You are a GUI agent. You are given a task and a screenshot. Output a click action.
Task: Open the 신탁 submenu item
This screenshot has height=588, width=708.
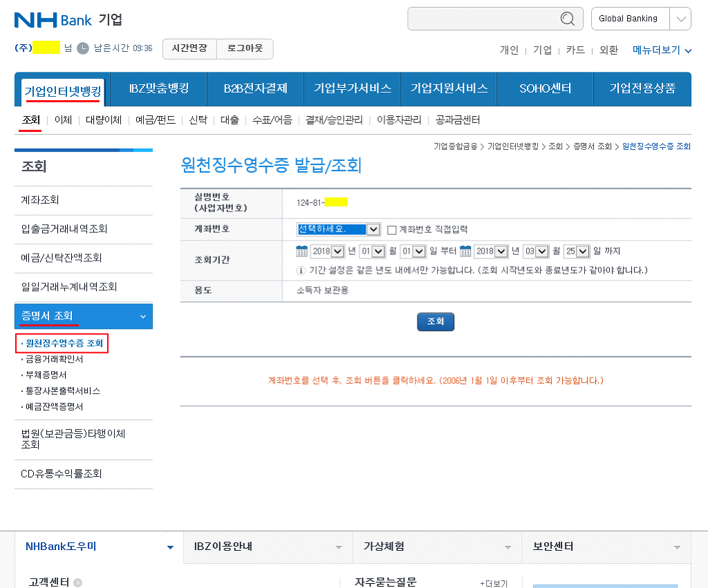(198, 120)
